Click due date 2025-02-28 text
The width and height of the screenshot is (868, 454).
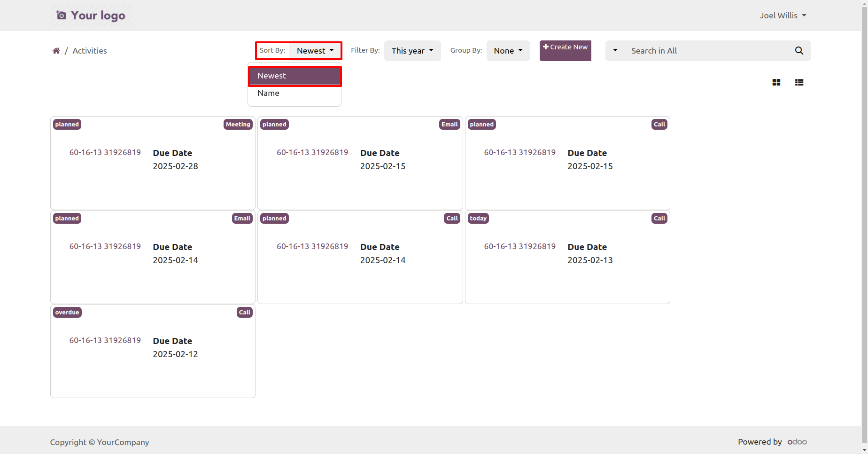click(175, 166)
